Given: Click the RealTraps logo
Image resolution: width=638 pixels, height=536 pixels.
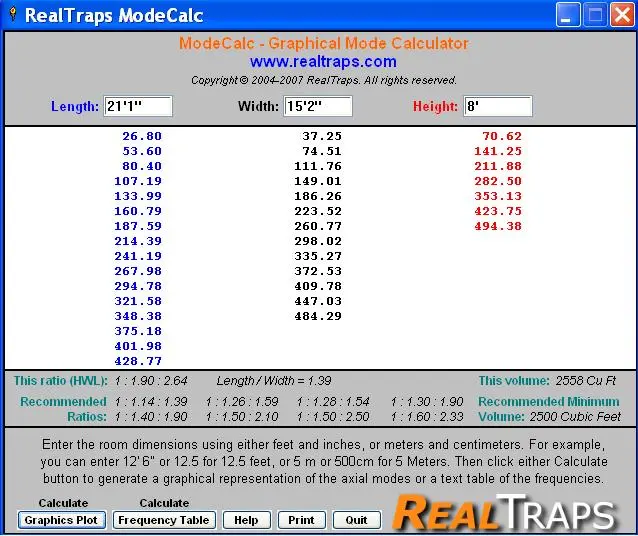Looking at the screenshot, I should coord(505,512).
